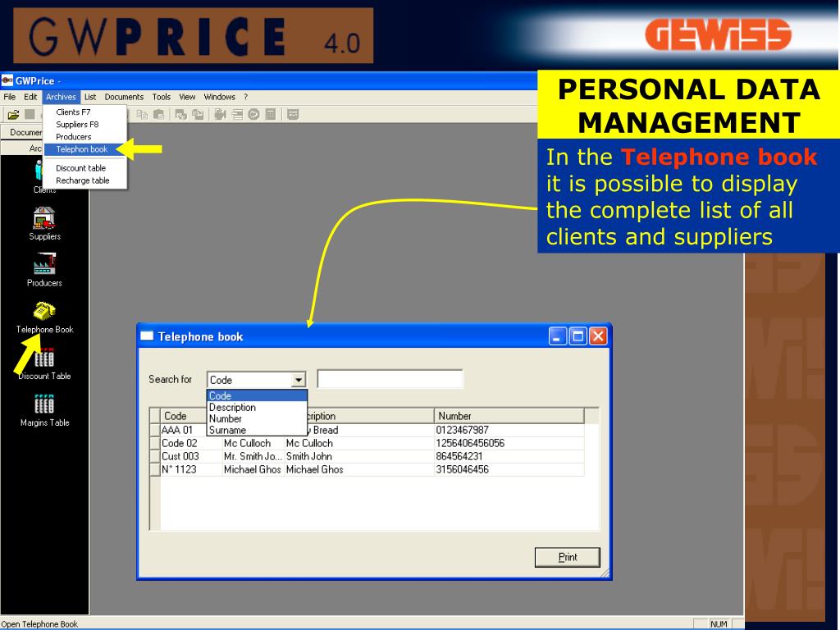The image size is (840, 630).
Task: Choose Producers in Archives menu
Action: (85, 137)
